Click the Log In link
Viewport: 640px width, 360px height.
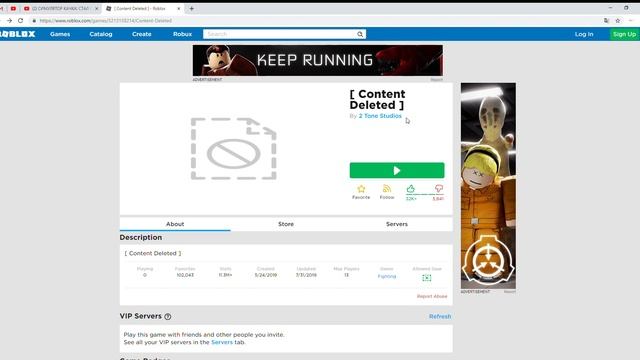[584, 34]
